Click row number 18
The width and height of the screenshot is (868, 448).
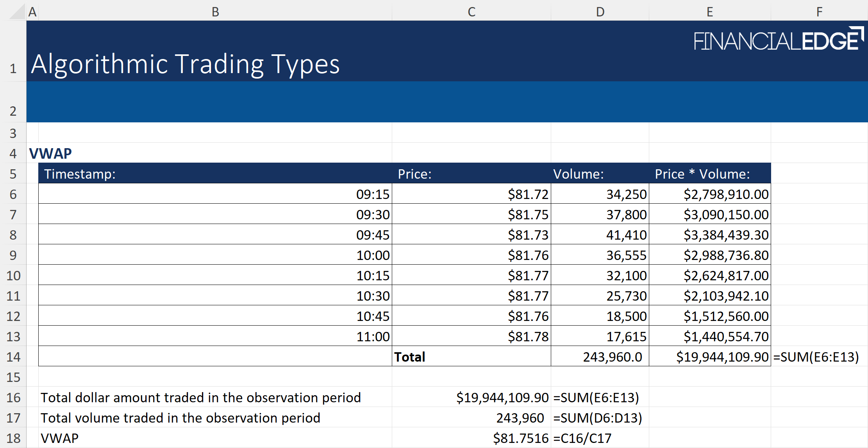[x=14, y=438]
